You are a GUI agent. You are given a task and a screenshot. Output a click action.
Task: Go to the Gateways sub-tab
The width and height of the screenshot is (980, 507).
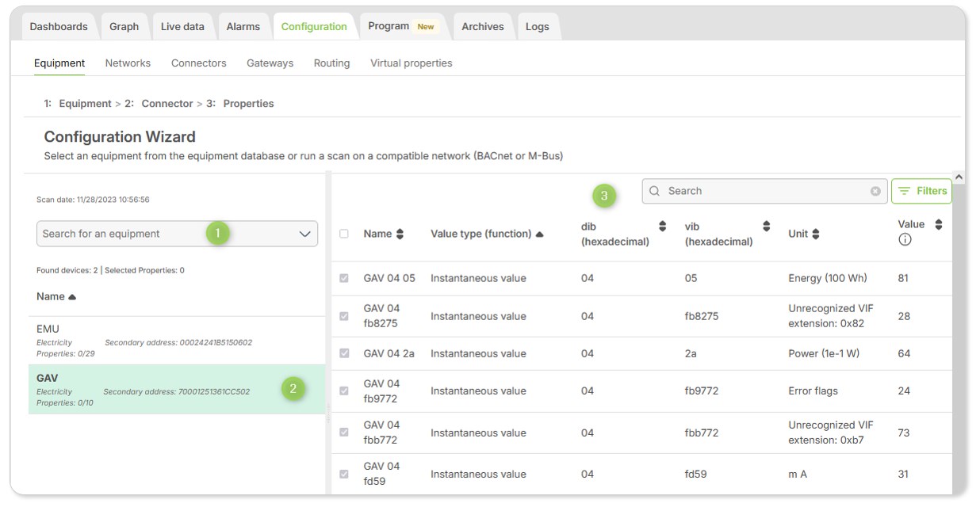[x=270, y=63]
